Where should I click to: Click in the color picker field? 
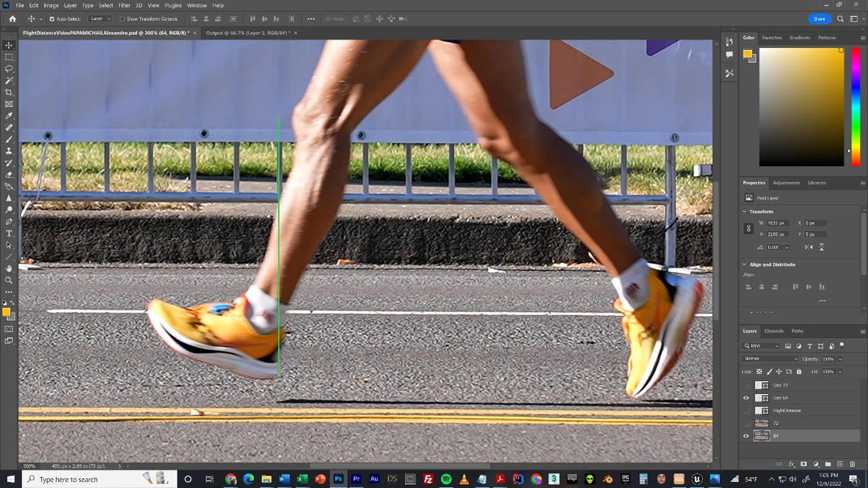[x=801, y=106]
